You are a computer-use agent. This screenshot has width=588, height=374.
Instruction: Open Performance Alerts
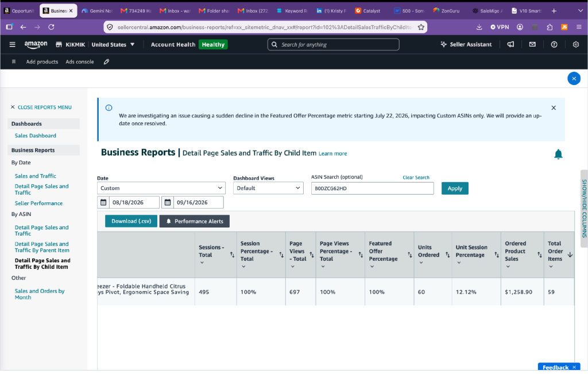pyautogui.click(x=194, y=221)
